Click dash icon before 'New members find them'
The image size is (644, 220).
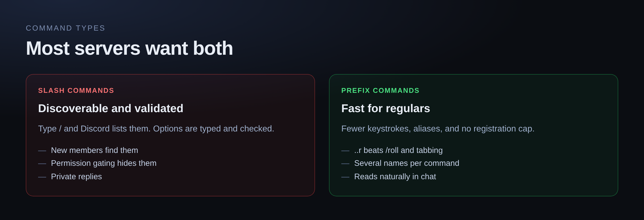pyautogui.click(x=42, y=151)
